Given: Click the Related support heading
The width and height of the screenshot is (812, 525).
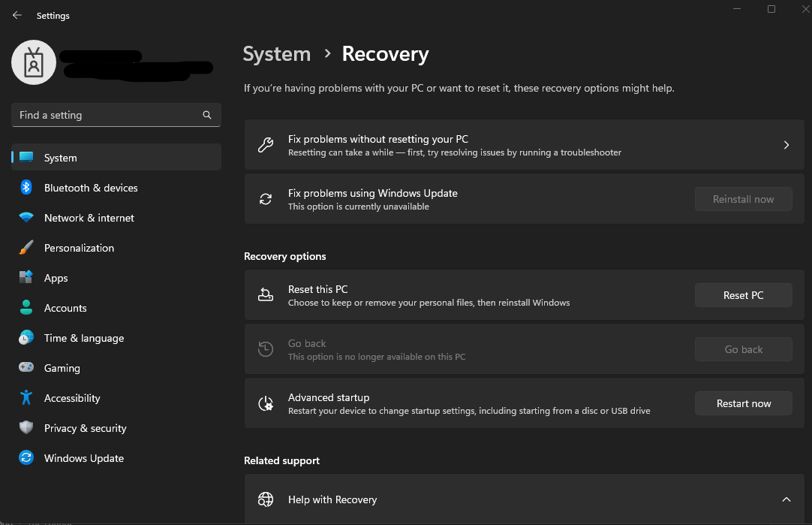Looking at the screenshot, I should coord(281,460).
